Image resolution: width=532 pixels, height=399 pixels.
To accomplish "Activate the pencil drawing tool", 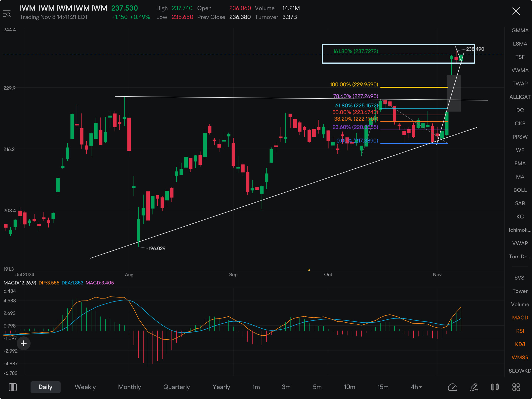I will [474, 387].
